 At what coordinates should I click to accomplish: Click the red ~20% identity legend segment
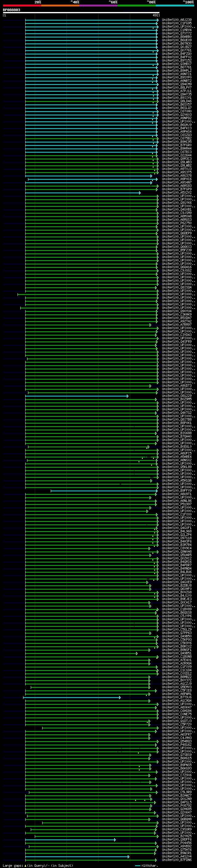(22, 6)
